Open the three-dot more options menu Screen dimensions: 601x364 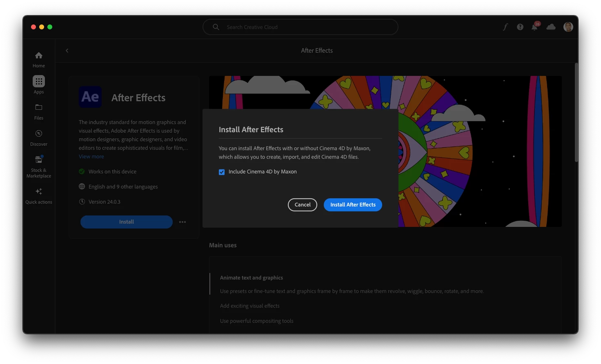point(183,222)
